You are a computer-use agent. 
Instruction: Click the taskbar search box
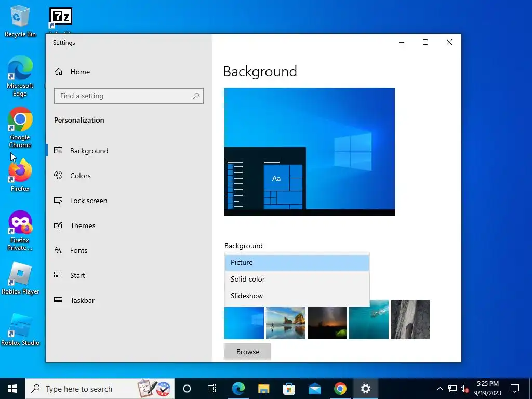click(100, 389)
